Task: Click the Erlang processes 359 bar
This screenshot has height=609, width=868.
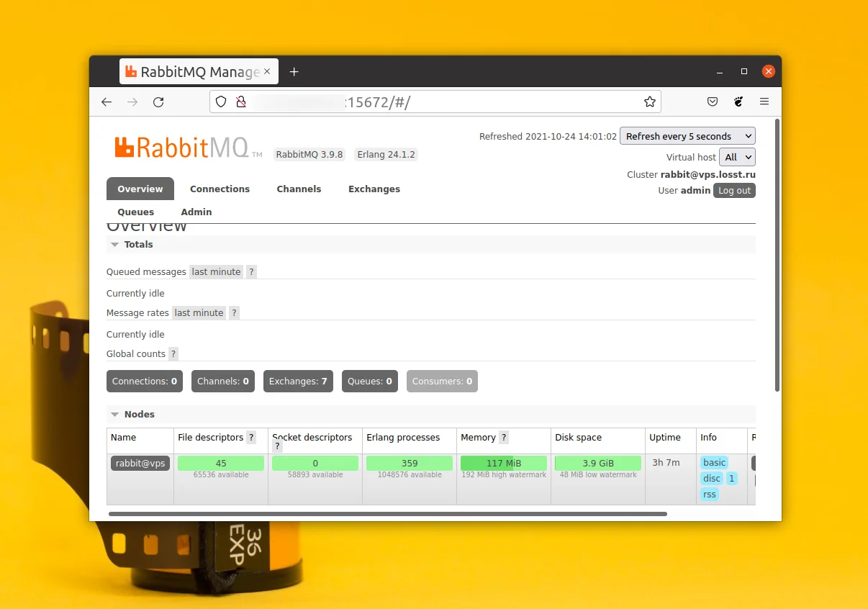Action: 410,463
